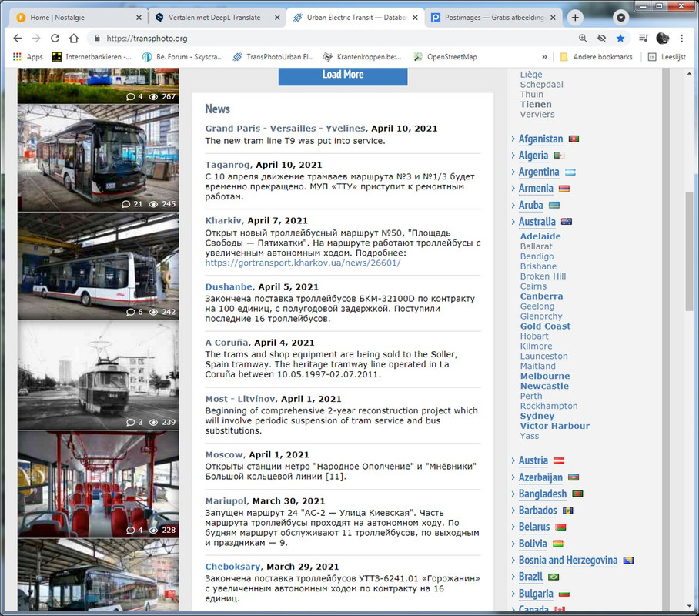Switch to the Postimages tab
The height and width of the screenshot is (616, 699).
(493, 18)
